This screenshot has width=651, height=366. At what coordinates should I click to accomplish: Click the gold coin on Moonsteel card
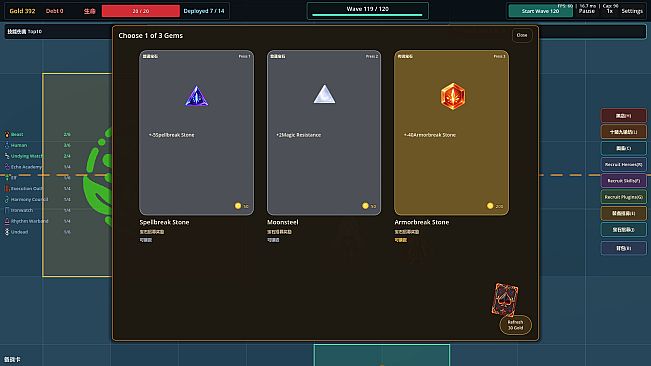tap(365, 206)
